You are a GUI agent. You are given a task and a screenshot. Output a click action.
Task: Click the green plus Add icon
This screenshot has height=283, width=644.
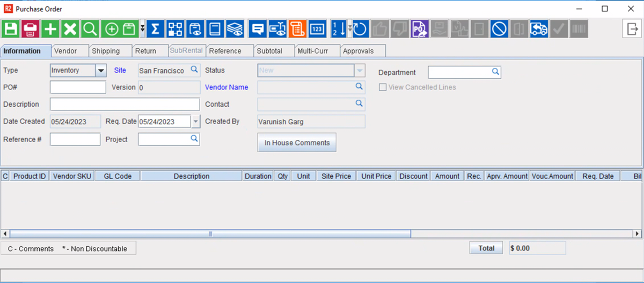tap(50, 29)
